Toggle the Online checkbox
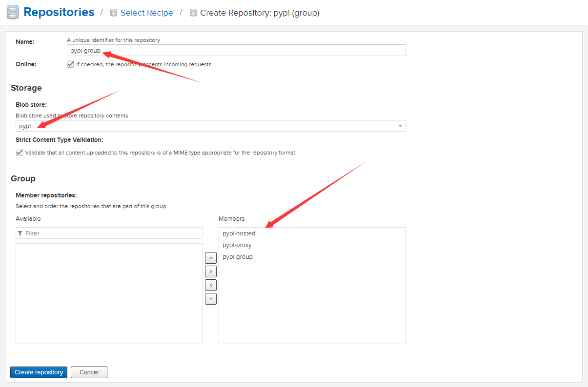This screenshot has height=387, width=588. (71, 64)
